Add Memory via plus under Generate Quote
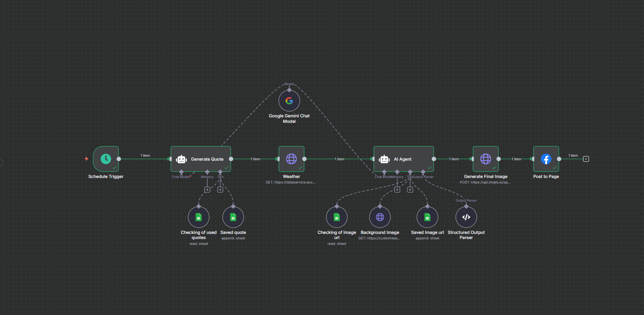Screen dimensions: 644x315 tap(207, 190)
